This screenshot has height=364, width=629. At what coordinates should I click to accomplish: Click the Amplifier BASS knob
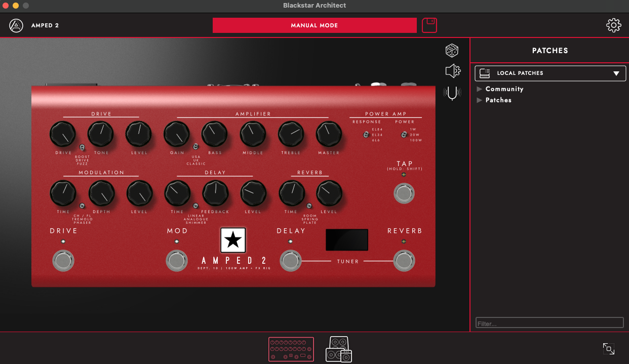pyautogui.click(x=215, y=135)
